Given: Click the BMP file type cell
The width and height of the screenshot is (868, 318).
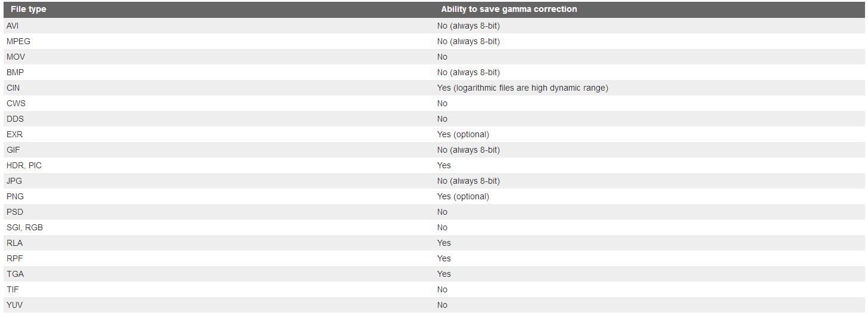Looking at the screenshot, I should [15, 72].
